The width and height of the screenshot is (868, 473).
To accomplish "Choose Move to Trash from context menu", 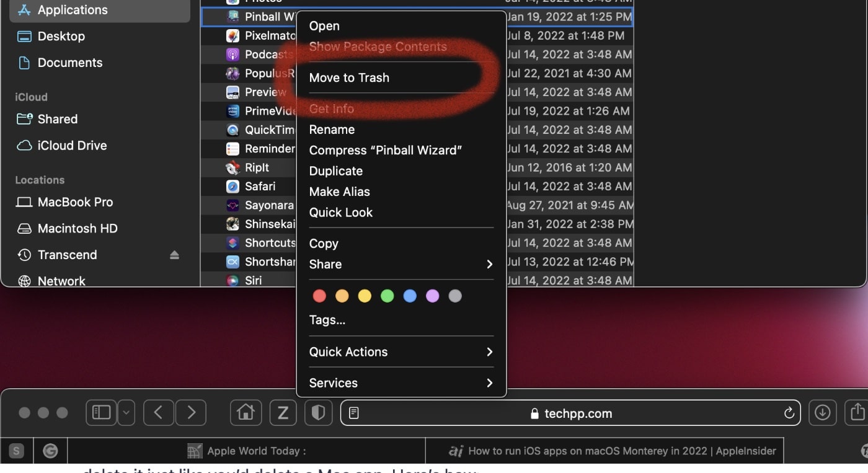I will (349, 77).
